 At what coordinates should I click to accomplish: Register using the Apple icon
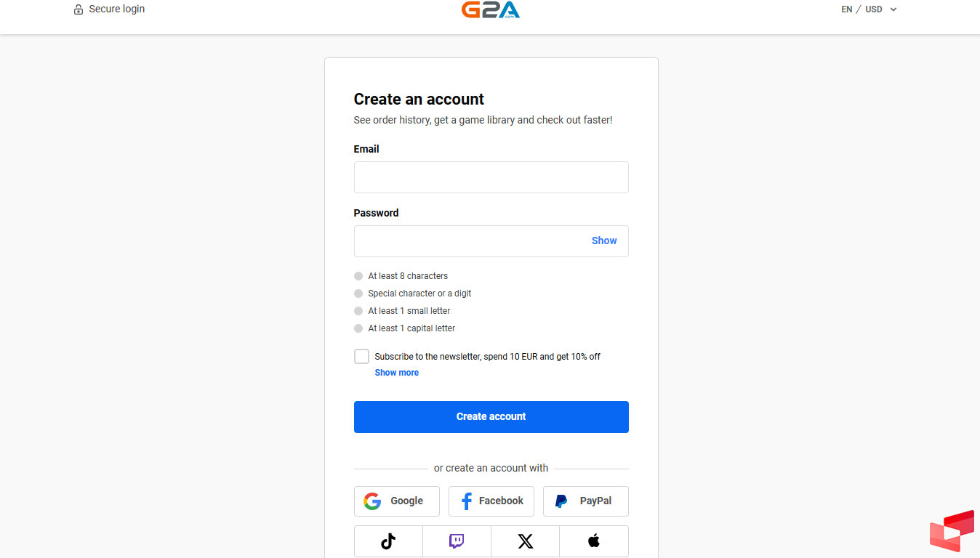[x=593, y=541]
